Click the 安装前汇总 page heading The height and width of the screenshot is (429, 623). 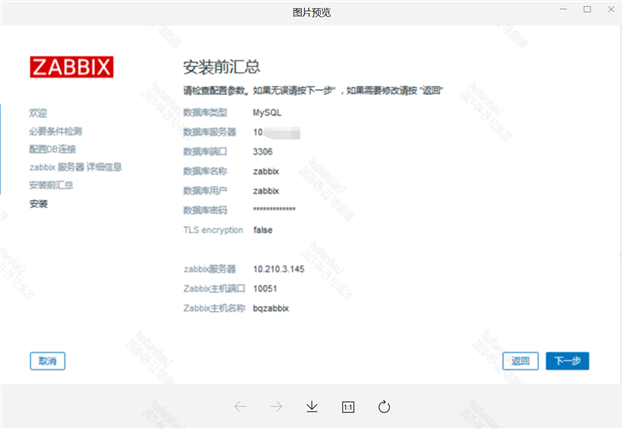[x=221, y=67]
